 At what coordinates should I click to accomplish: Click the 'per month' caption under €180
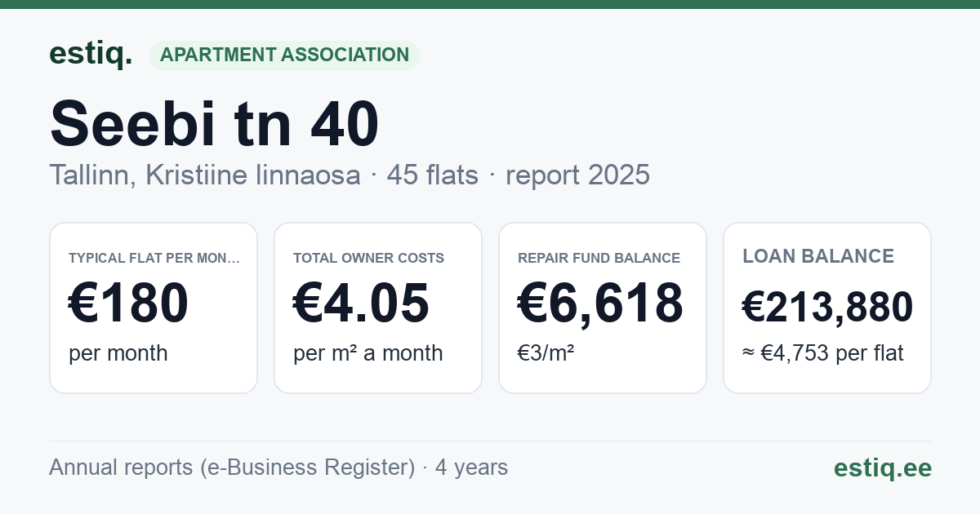(x=118, y=353)
